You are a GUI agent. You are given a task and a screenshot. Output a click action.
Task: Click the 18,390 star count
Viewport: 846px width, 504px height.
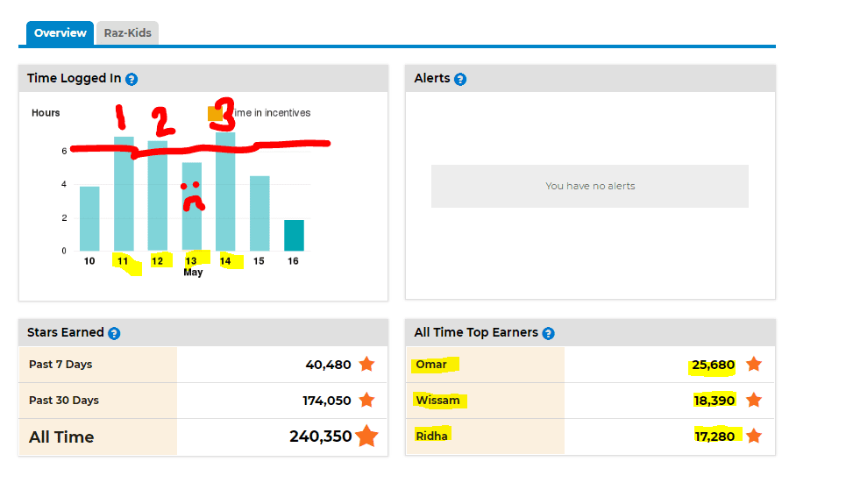714,401
